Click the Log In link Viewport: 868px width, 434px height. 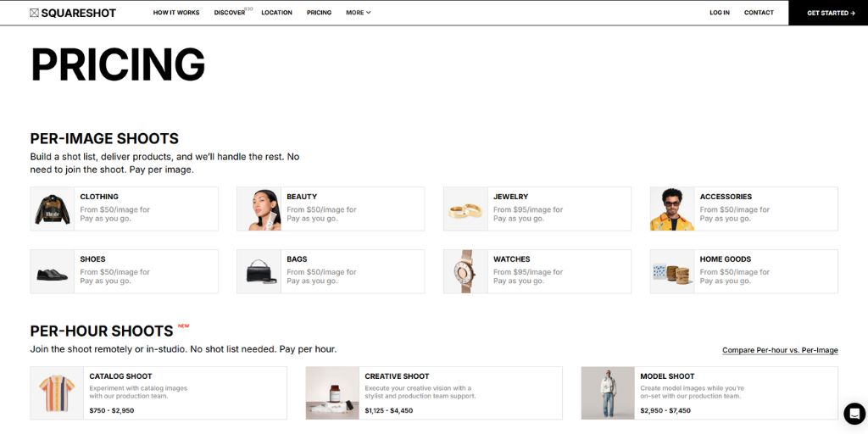(x=720, y=13)
